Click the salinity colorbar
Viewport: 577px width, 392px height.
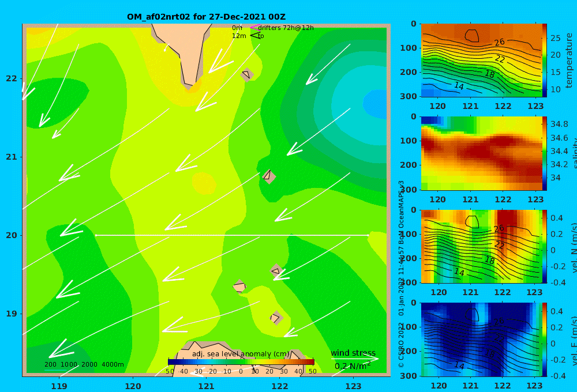(545, 153)
